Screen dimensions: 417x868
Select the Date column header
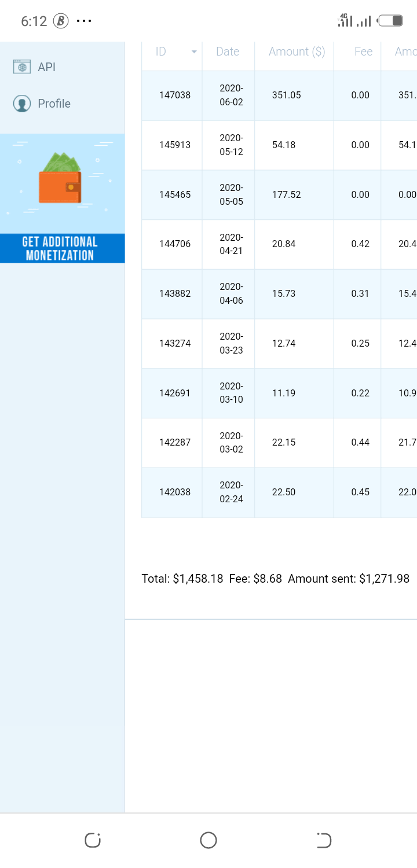point(228,52)
